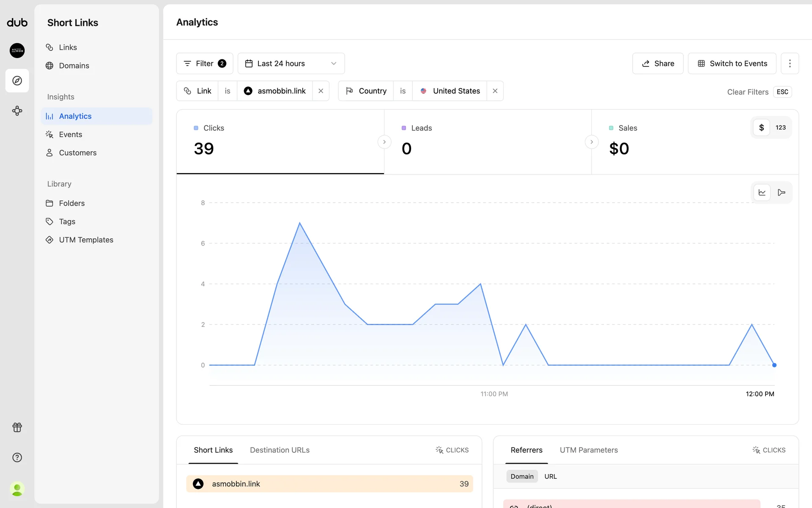Remove the United States country filter
Image resolution: width=812 pixels, height=508 pixels.
[495, 91]
